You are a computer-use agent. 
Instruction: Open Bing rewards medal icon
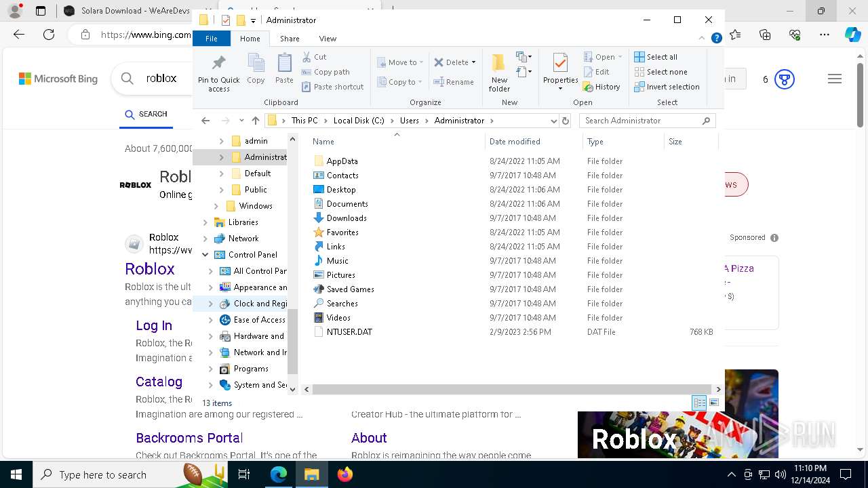pyautogui.click(x=785, y=79)
